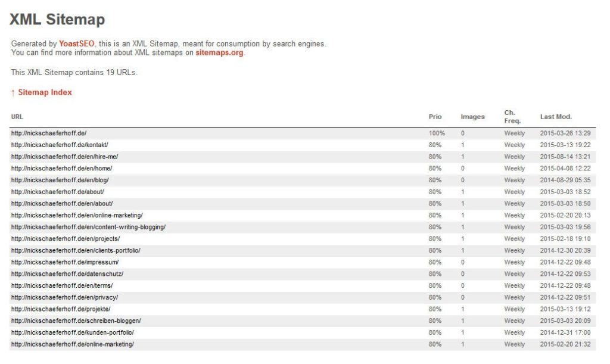Viewport: 610px width, 364px height.
Task: Open the /en/online-marketing/ URL
Action: coord(77,215)
